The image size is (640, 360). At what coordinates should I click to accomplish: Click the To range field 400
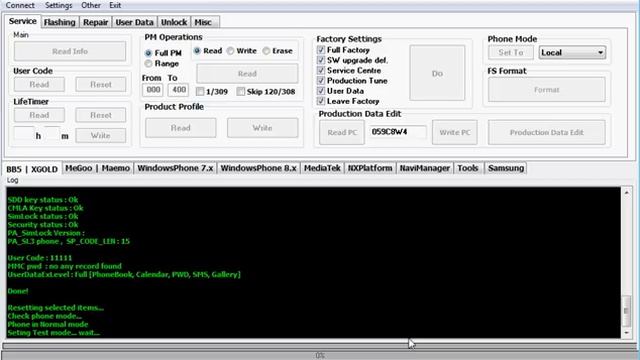[178, 90]
